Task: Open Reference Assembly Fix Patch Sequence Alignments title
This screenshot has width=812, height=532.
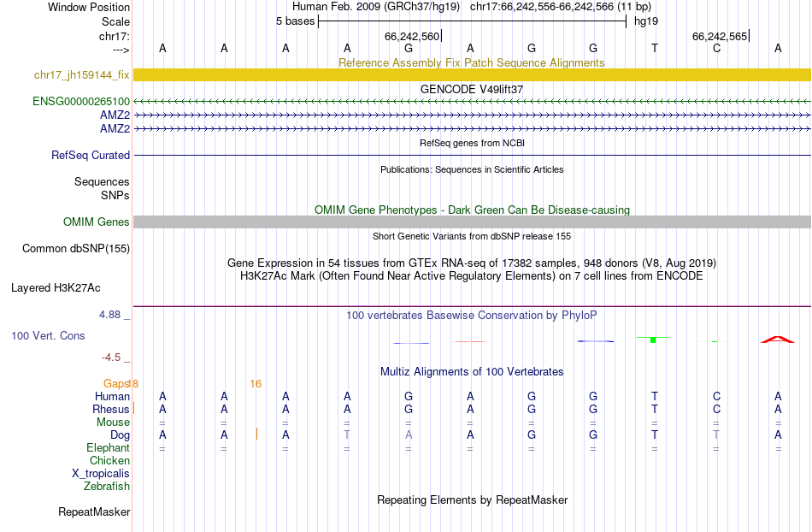Action: (471, 62)
